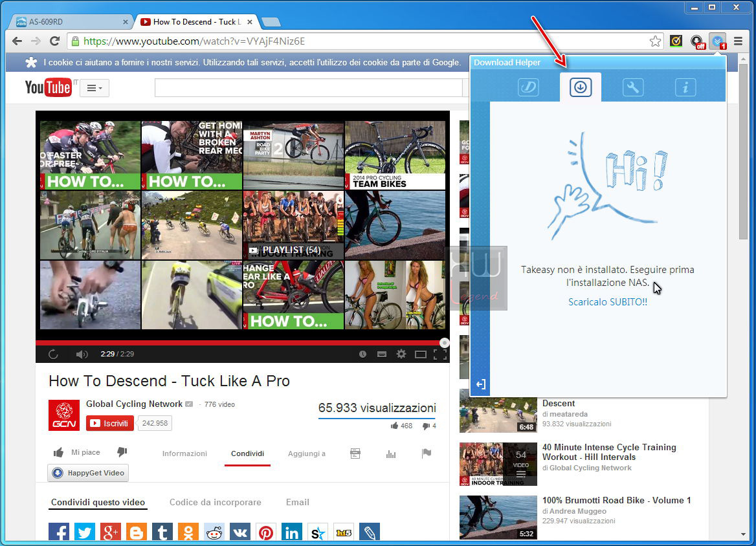The height and width of the screenshot is (546, 756).
Task: Open the PLAYLIST (54) end-screen thumbnail
Action: (293, 225)
